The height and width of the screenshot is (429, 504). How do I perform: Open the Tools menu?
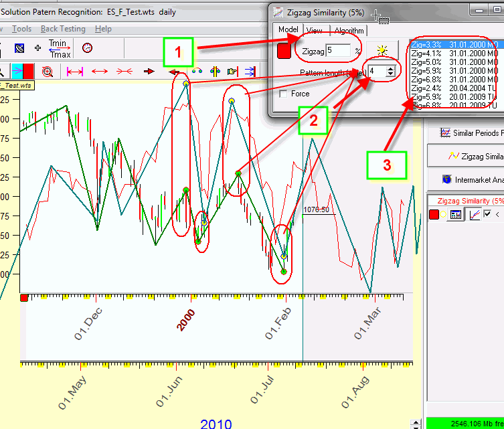point(21,29)
